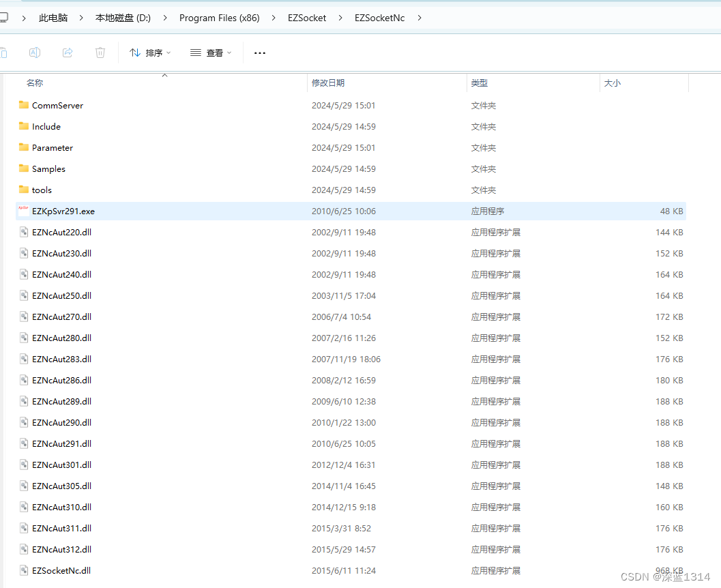Click the 148 KB size cell
Image resolution: width=721 pixels, height=588 pixels.
point(669,486)
